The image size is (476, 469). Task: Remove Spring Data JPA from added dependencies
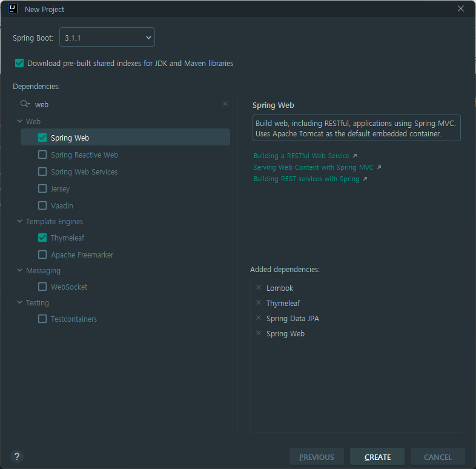(x=259, y=318)
